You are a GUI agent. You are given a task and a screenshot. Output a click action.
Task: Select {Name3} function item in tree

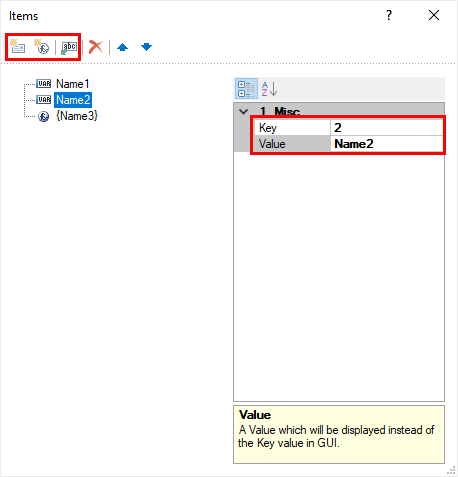pos(77,116)
